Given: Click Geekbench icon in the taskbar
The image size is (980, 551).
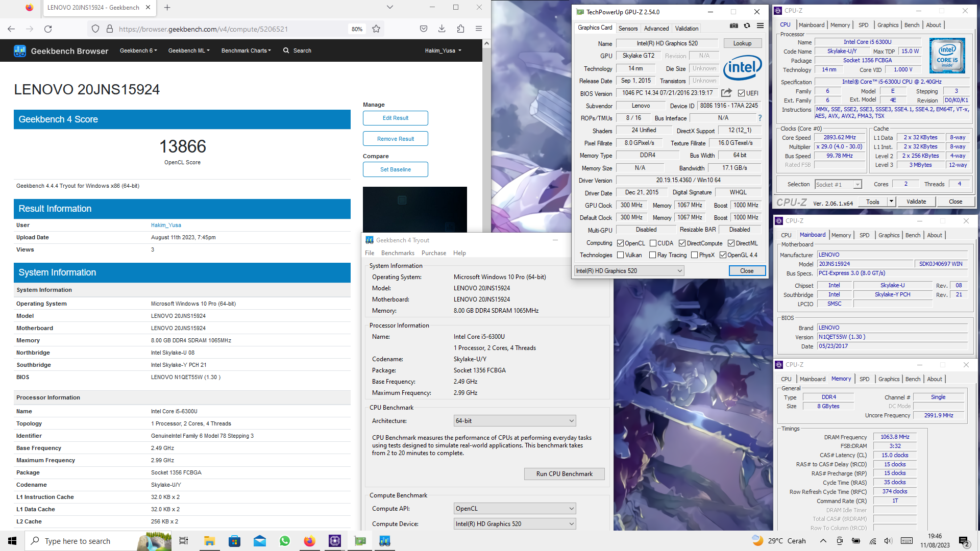Looking at the screenshot, I should (x=385, y=541).
